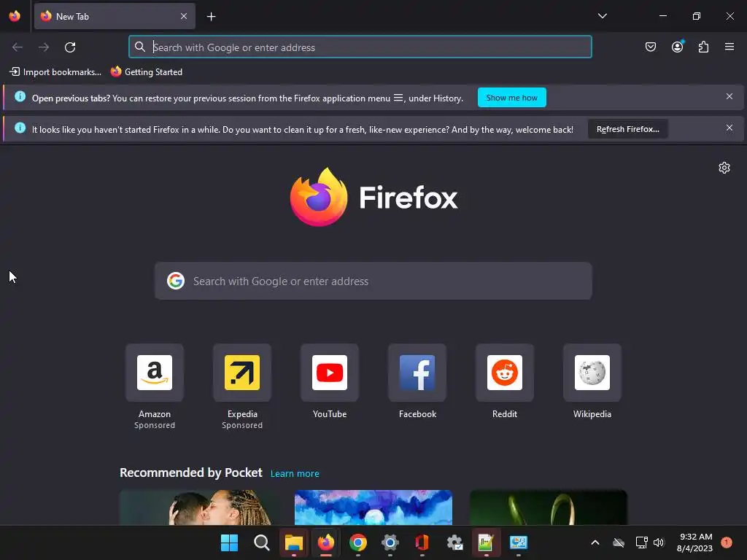Click the Firefox logo on the new tab page

(373, 197)
